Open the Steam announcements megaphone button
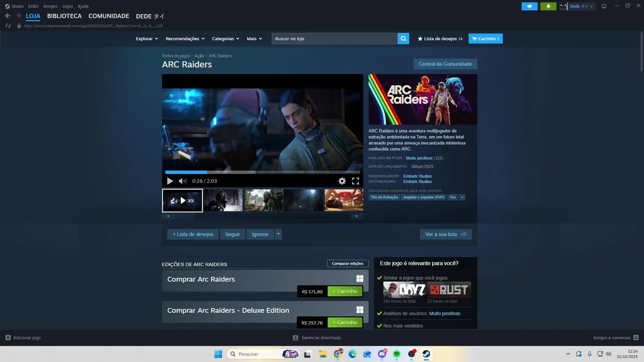The width and height of the screenshot is (644, 362). tap(529, 6)
